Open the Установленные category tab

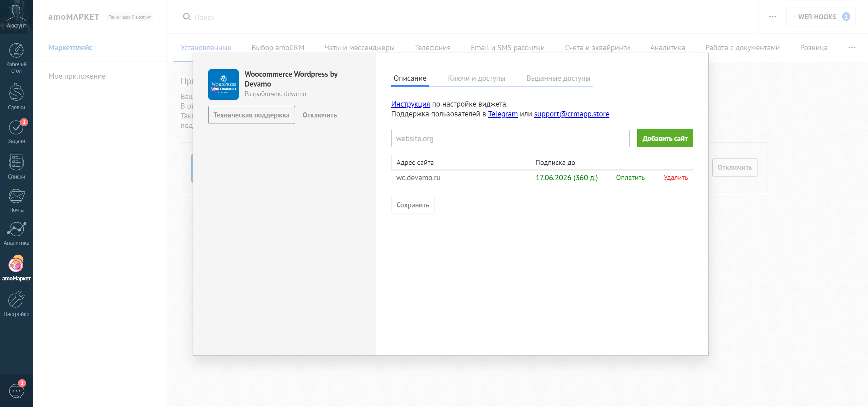(x=206, y=48)
